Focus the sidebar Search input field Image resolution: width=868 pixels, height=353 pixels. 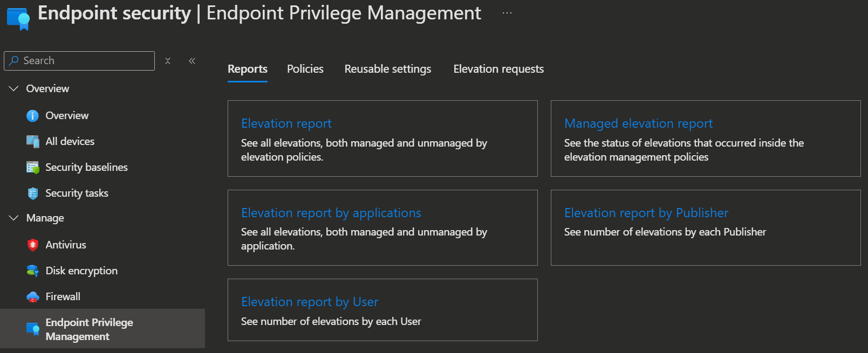[x=79, y=61]
